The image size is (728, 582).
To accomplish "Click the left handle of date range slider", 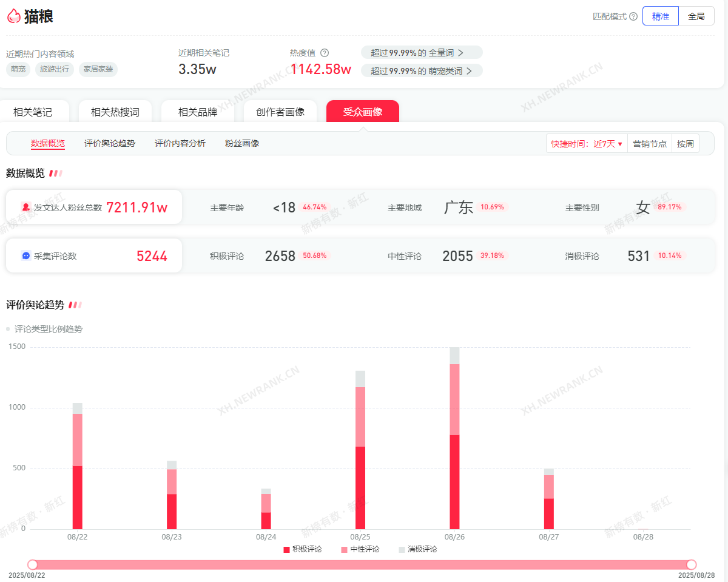I will [33, 564].
